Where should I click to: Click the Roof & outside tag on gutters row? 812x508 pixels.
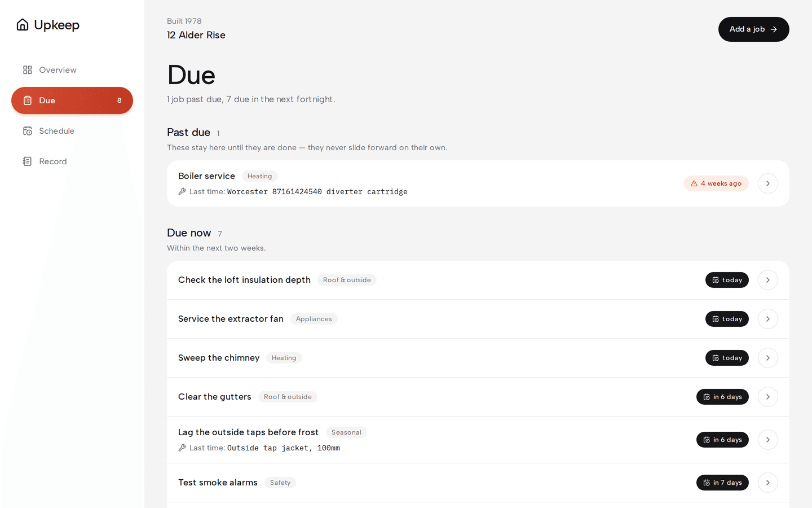click(288, 397)
